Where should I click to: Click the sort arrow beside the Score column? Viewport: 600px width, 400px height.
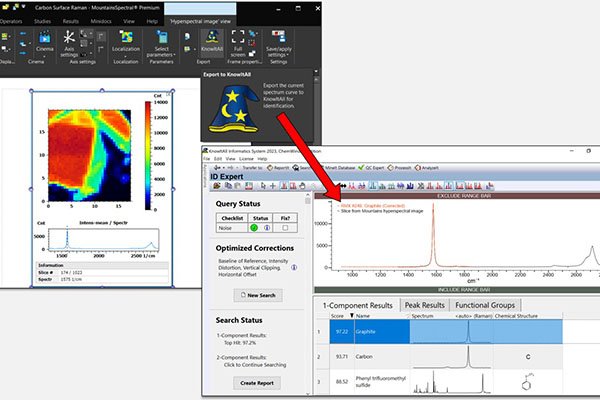[x=351, y=316]
